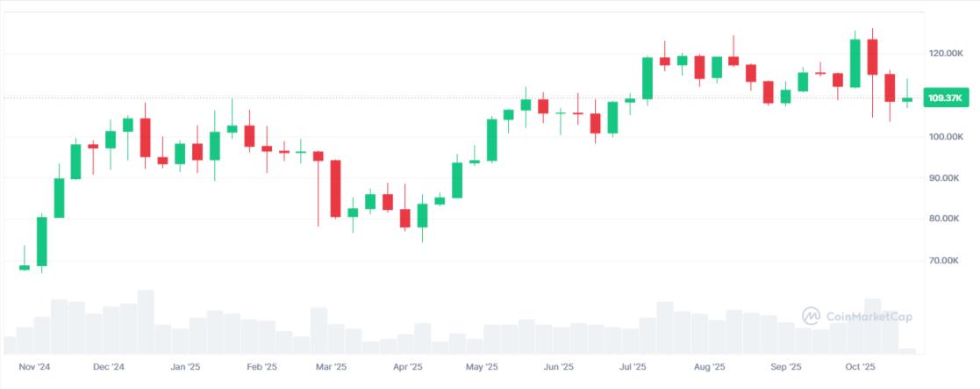Click the large red candle in early March
Image resolution: width=980 pixels, height=389 pixels.
click(335, 188)
